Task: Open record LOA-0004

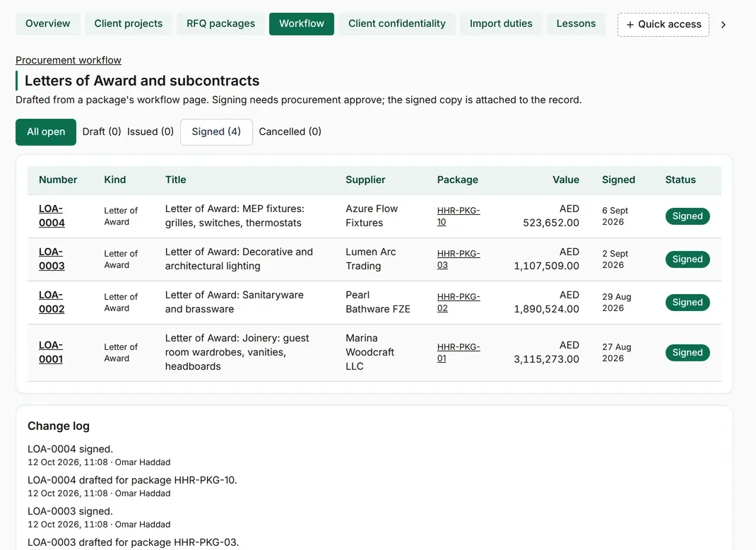Action: pyautogui.click(x=52, y=216)
